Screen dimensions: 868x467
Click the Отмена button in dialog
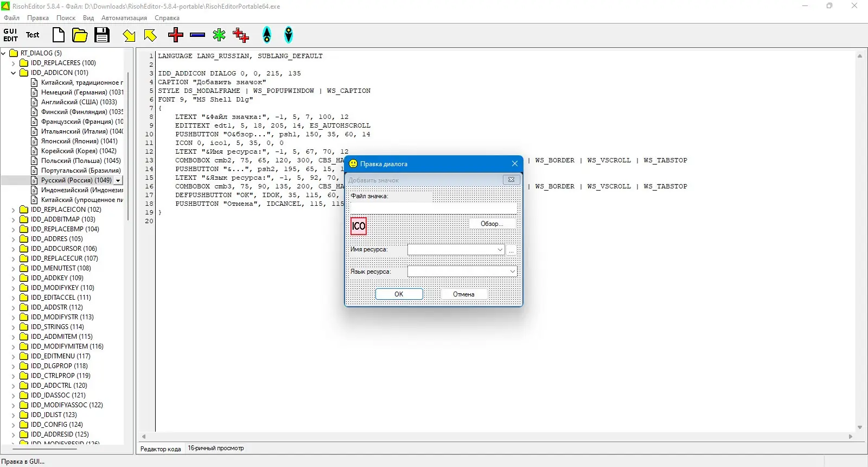pyautogui.click(x=464, y=294)
